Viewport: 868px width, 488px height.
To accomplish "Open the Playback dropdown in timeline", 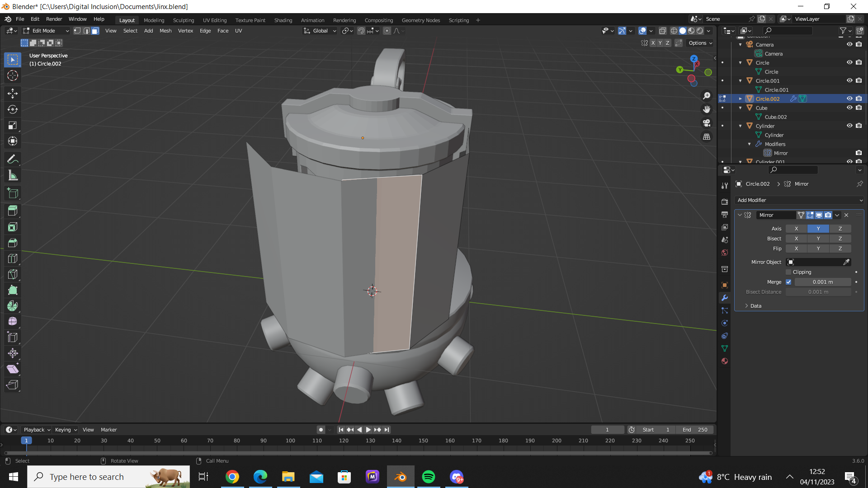I will 37,430.
